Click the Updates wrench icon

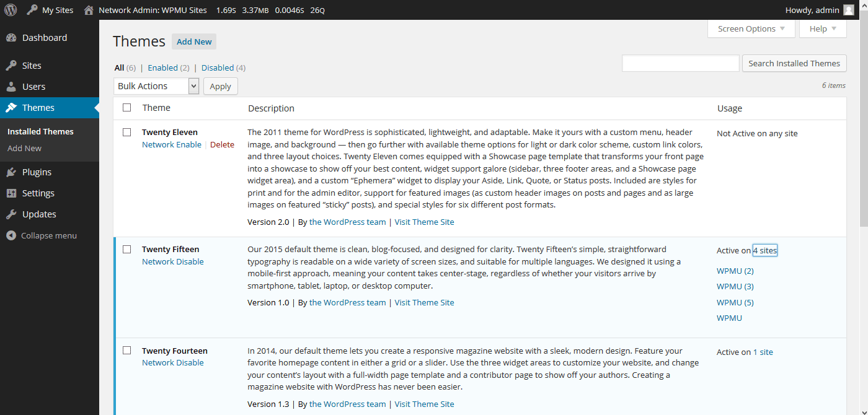(11, 214)
